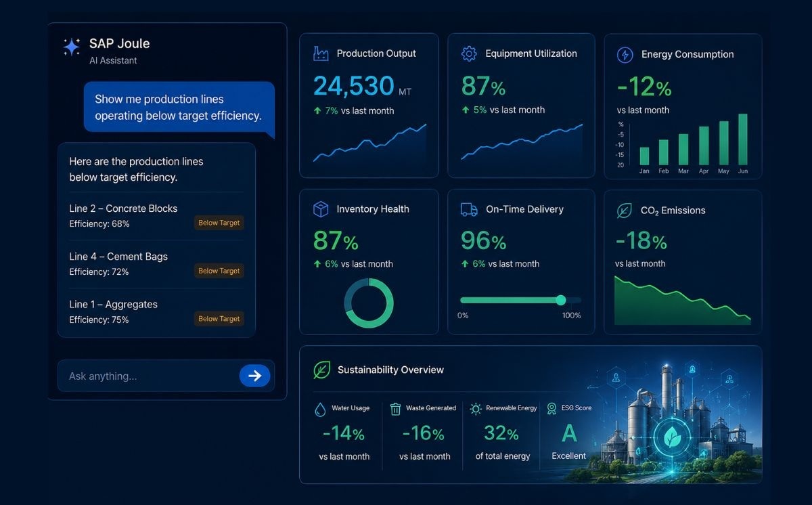The width and height of the screenshot is (812, 505).
Task: Click the Equipment Utilization gear icon
Action: [x=469, y=53]
